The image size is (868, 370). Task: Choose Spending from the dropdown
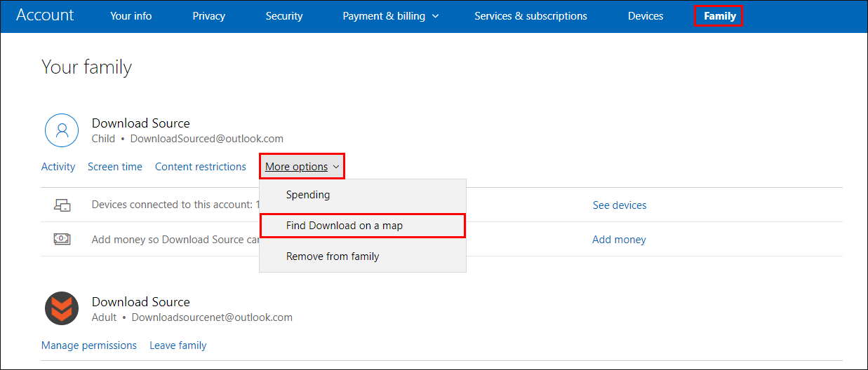363,195
